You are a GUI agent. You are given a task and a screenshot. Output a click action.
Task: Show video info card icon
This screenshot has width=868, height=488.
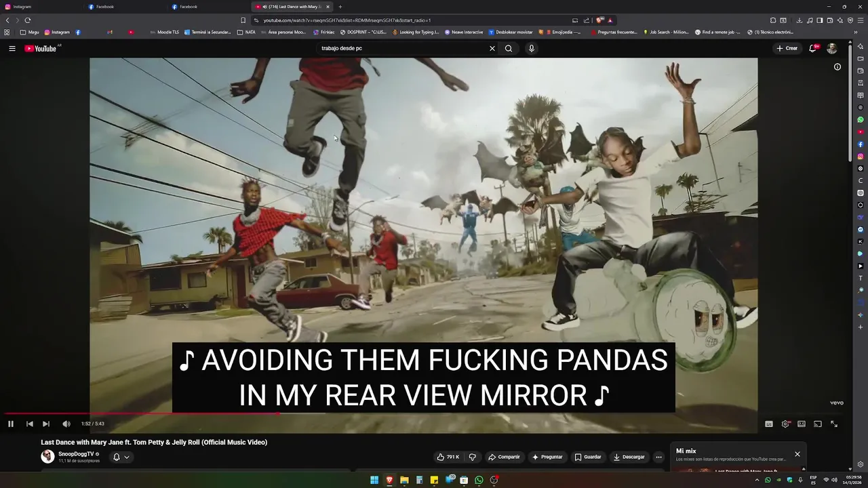837,66
